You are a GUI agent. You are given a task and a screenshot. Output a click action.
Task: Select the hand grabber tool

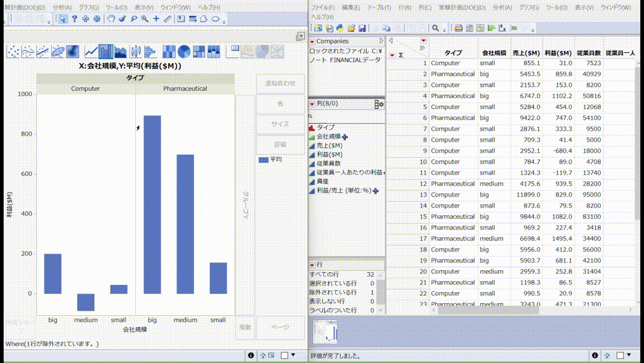111,19
